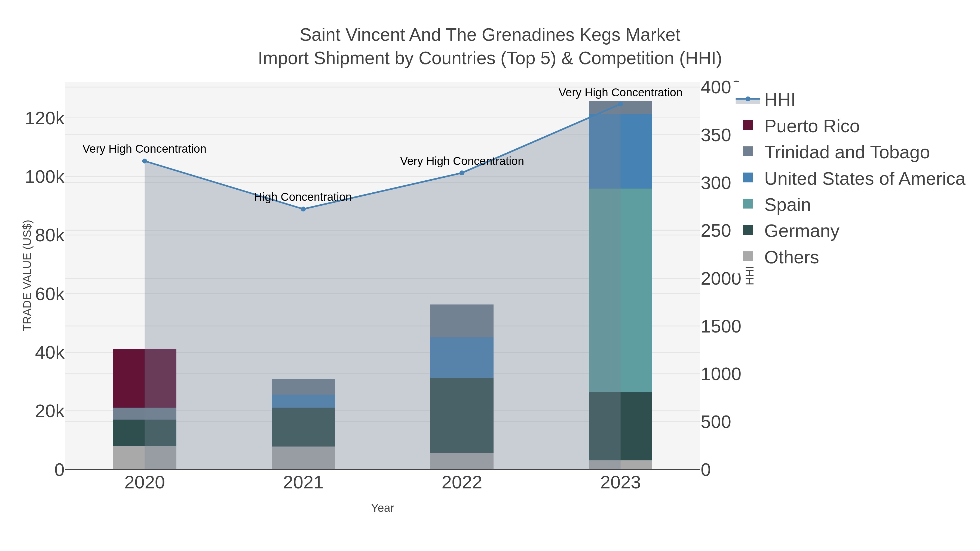Click the '120k' y-axis tick label
980x551 pixels.
[45, 119]
